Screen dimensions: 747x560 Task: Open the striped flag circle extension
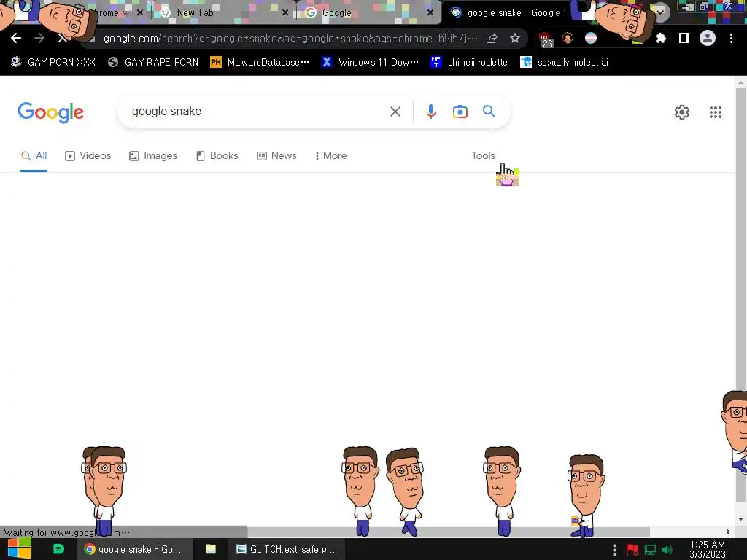[x=591, y=38]
